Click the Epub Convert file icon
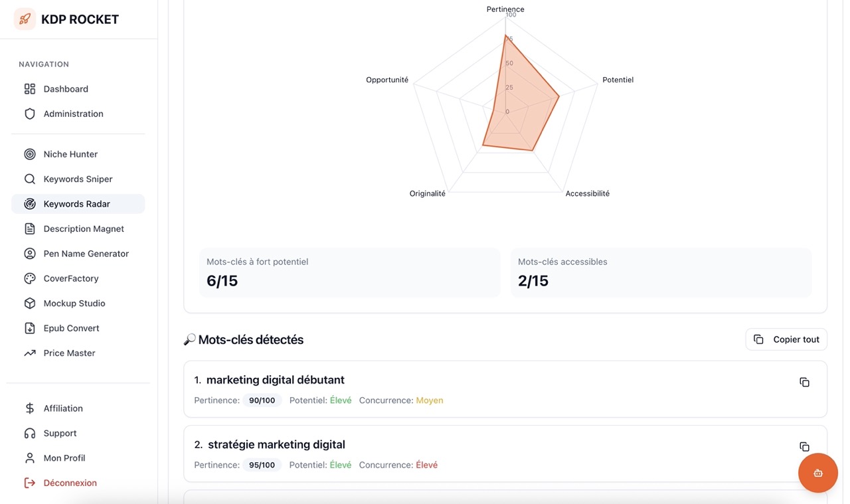Screen dimensions: 850x504 30,328
